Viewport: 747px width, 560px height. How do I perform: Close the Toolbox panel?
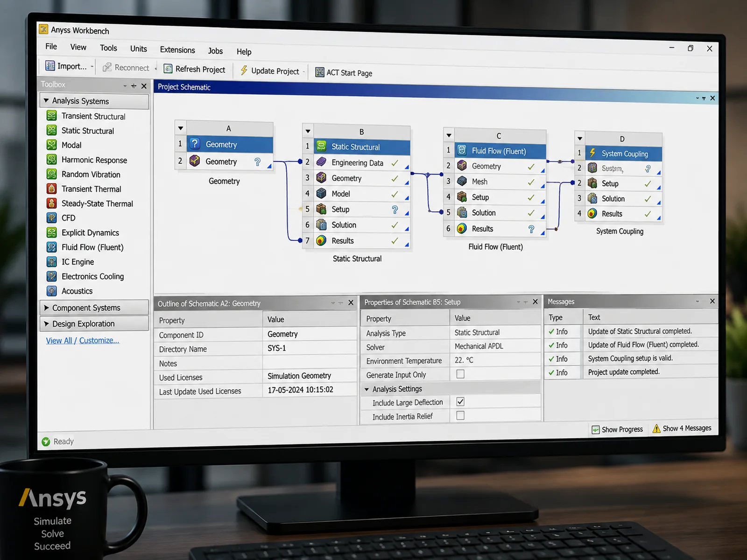tap(144, 86)
